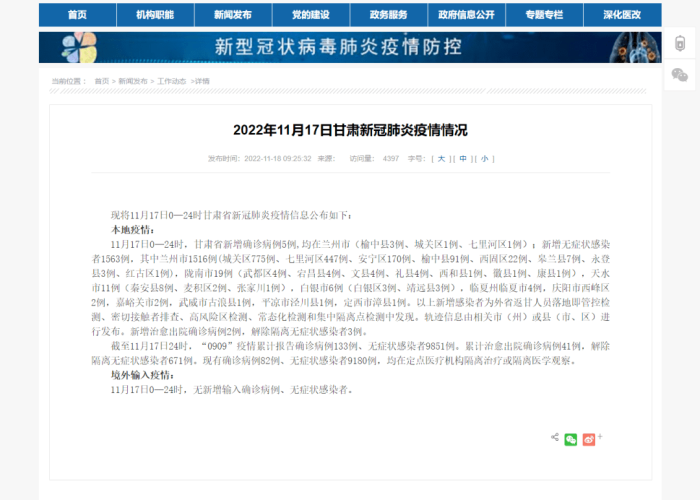Click the mobile phone icon in sidebar
Image resolution: width=700 pixels, height=500 pixels.
(x=679, y=43)
